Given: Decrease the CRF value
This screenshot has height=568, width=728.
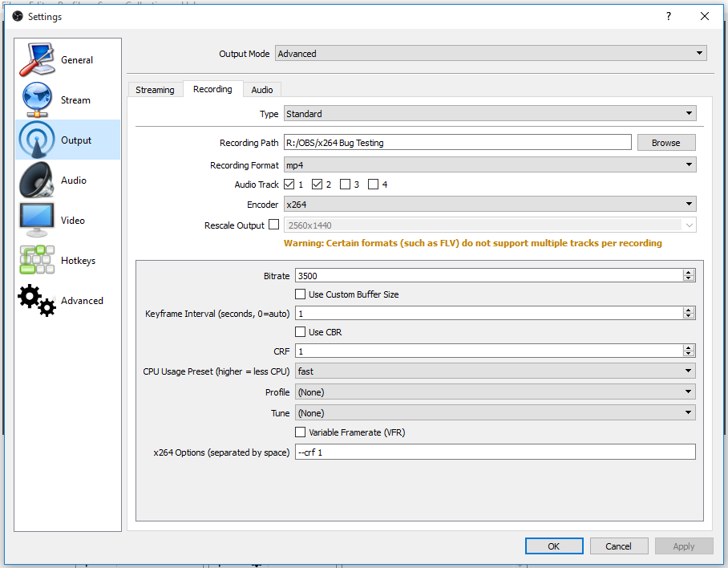Looking at the screenshot, I should click(689, 354).
